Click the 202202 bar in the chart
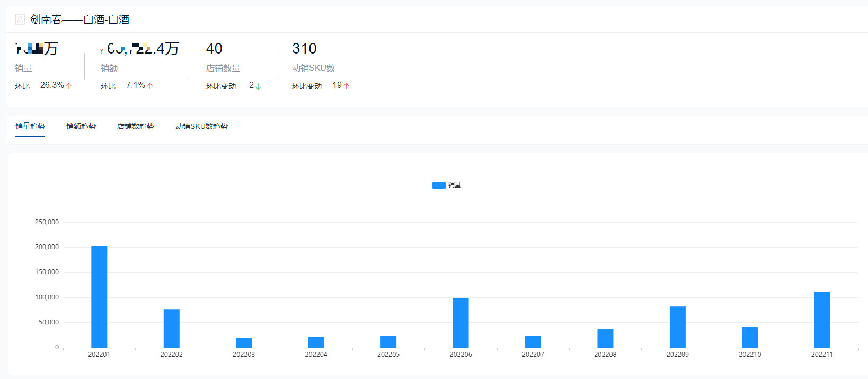The image size is (868, 379). click(x=171, y=328)
